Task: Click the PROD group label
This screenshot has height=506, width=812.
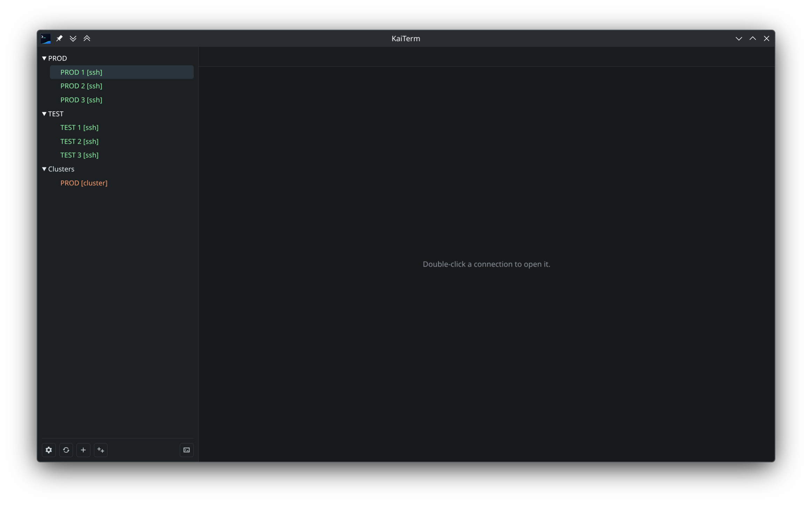Action: 58,58
